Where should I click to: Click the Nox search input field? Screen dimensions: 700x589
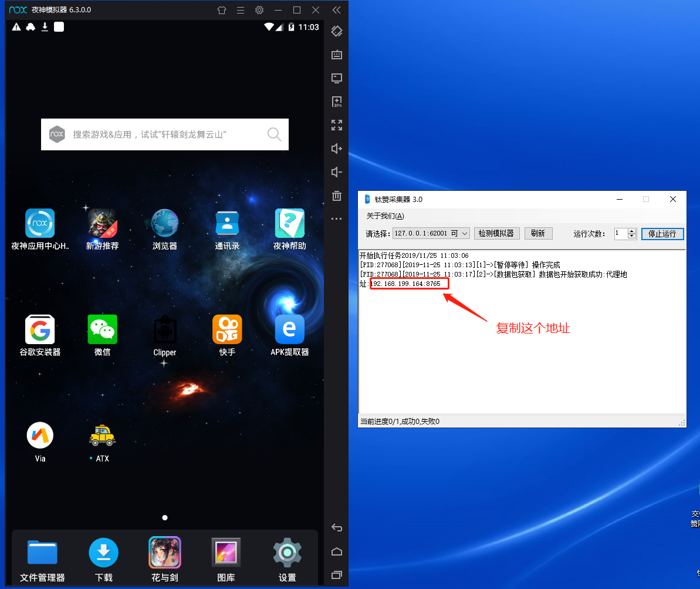[165, 134]
